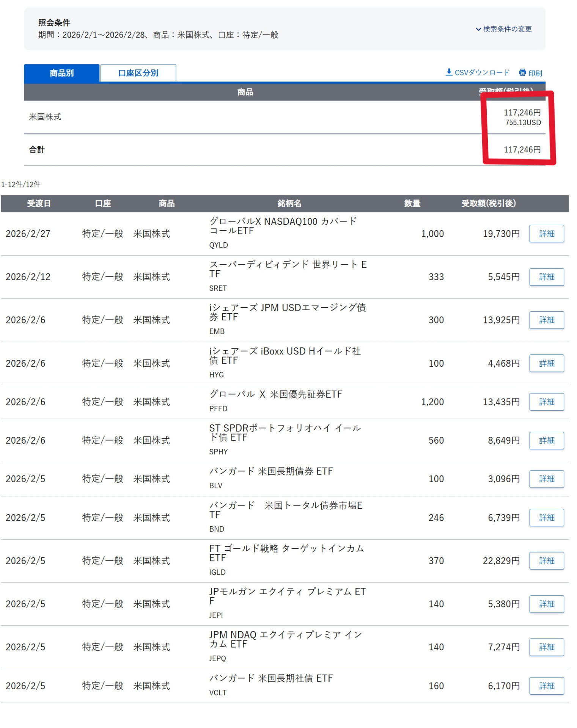Open 詳細 for SRET row
577x728 pixels.
[x=546, y=277]
